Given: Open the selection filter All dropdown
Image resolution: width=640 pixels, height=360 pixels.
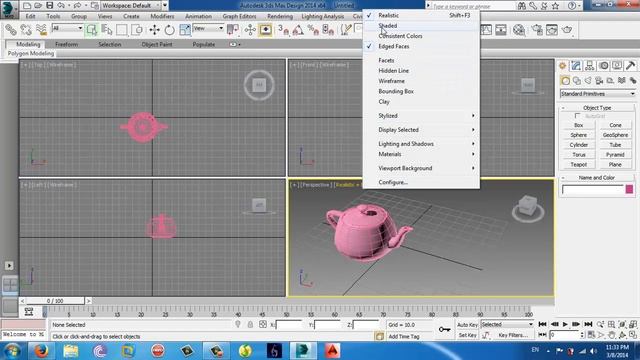Looking at the screenshot, I should (67, 28).
